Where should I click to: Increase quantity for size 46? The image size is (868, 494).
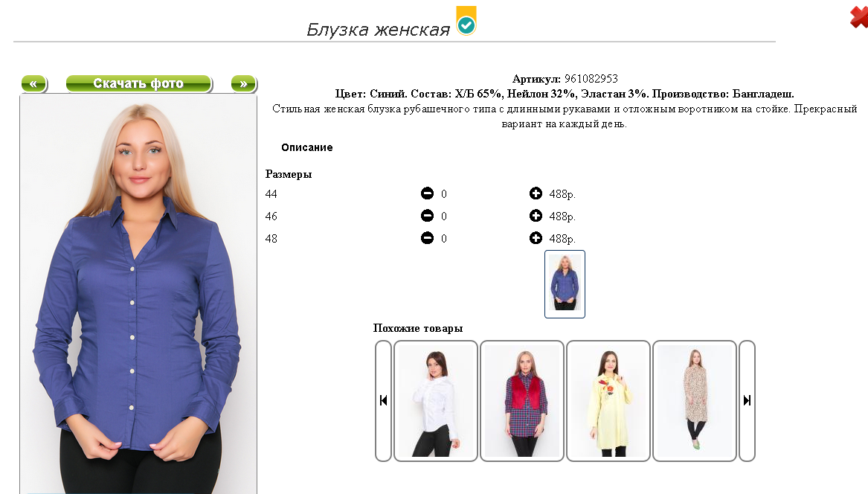pyautogui.click(x=536, y=216)
